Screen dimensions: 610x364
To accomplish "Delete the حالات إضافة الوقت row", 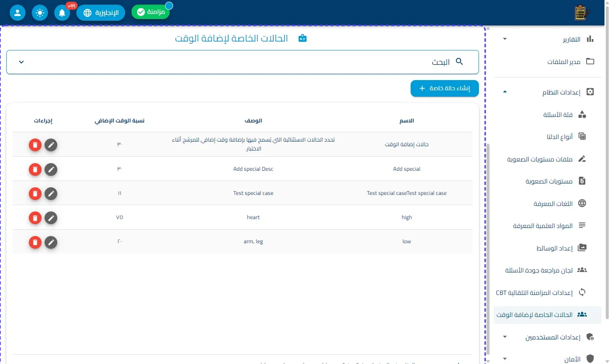I will click(35, 145).
